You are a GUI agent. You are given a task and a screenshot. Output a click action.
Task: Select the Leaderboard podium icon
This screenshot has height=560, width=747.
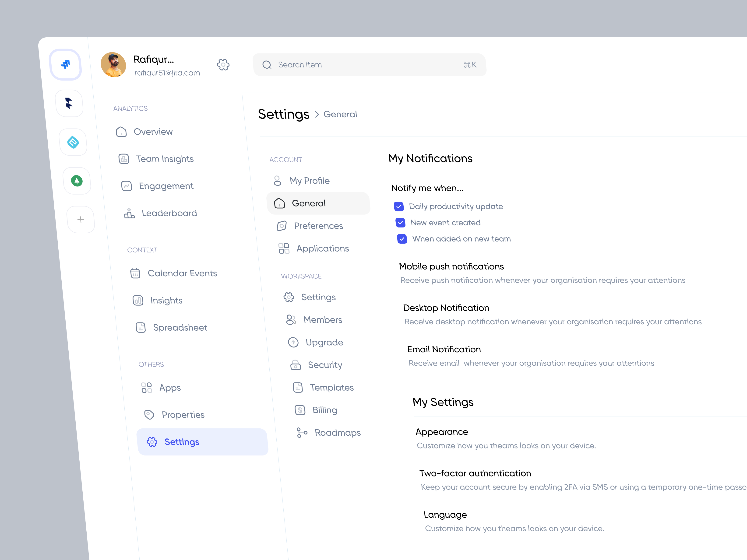tap(129, 213)
